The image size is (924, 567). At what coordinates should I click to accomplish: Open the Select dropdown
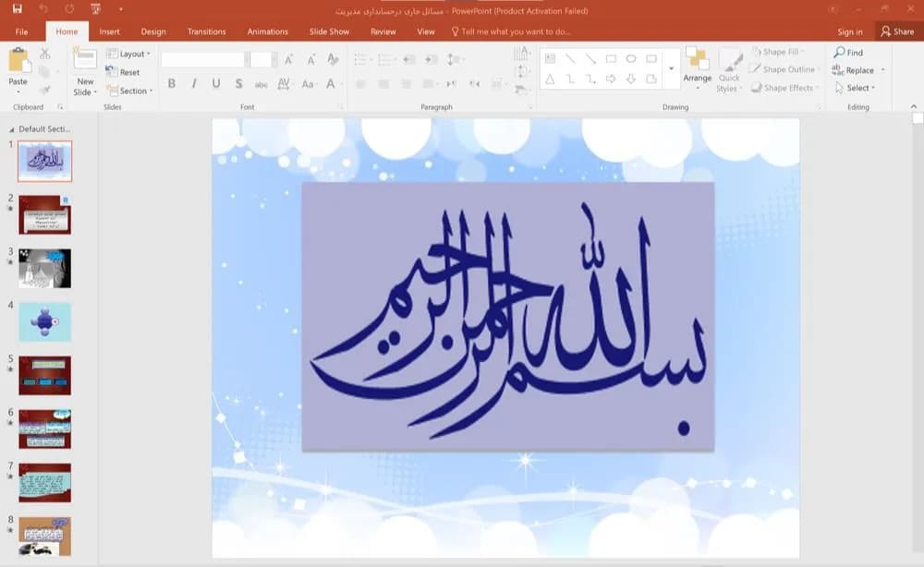[x=855, y=88]
